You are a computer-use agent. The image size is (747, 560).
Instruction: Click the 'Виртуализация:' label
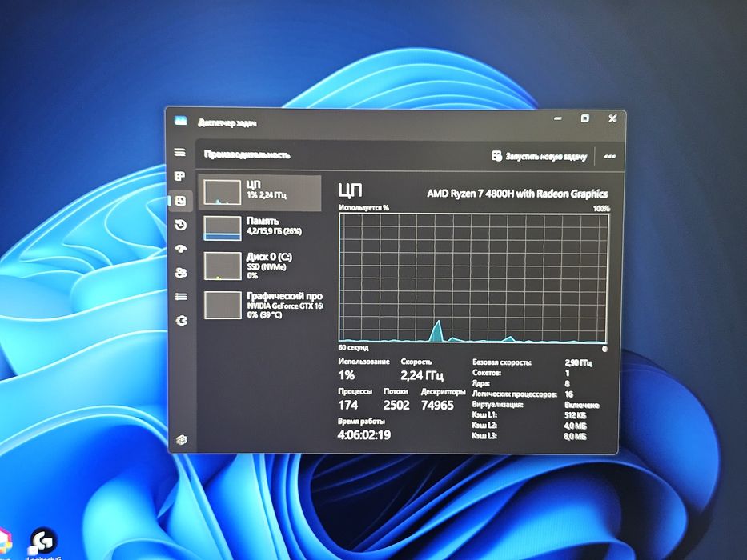coord(497,405)
